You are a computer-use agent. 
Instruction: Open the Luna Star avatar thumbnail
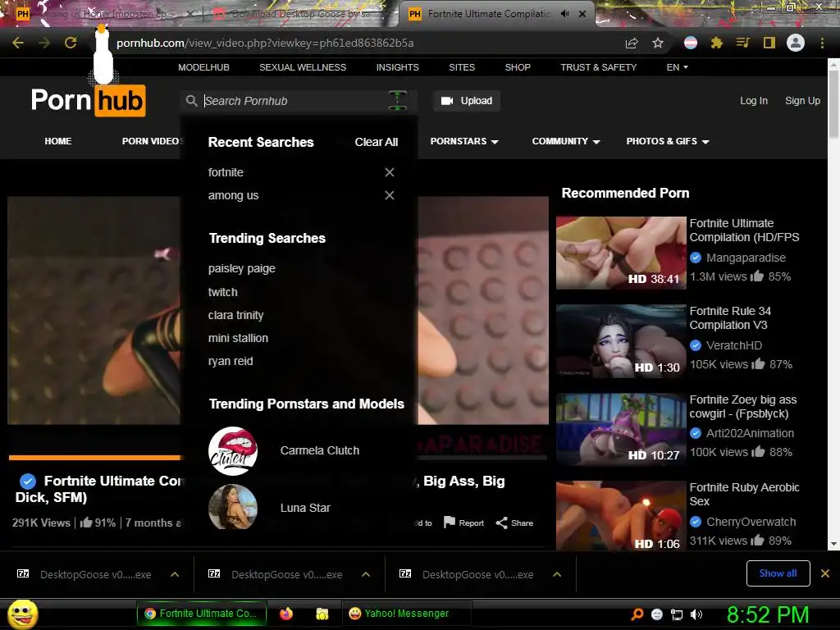[232, 507]
